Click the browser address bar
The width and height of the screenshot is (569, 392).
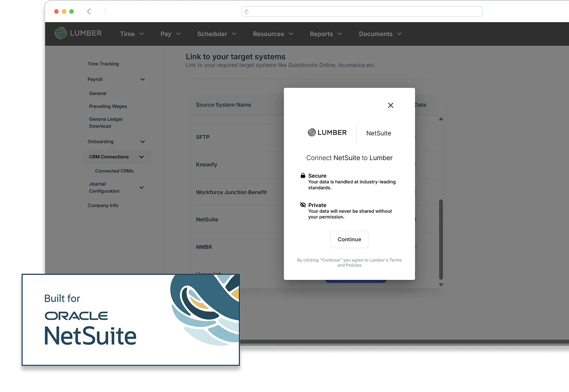[x=362, y=11]
